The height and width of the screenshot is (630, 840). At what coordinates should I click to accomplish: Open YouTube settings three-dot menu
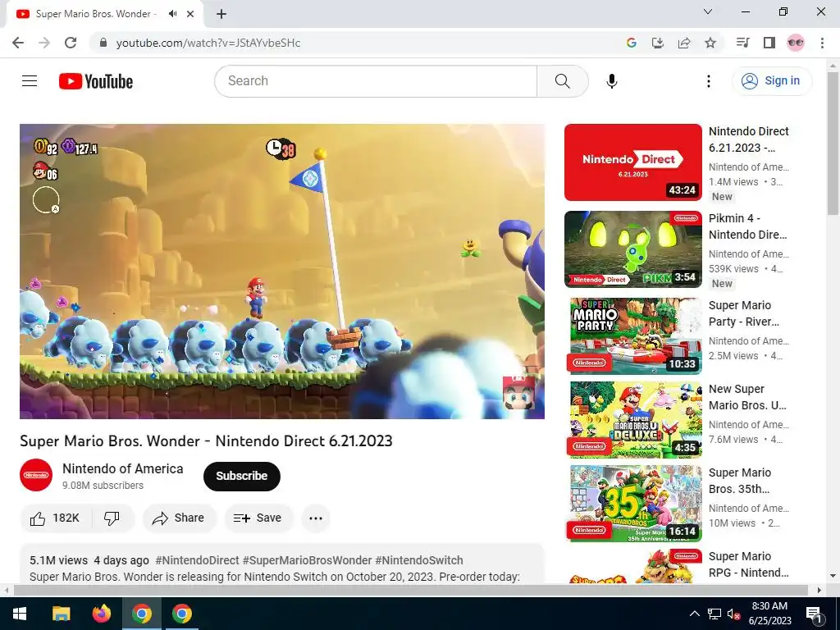point(708,81)
